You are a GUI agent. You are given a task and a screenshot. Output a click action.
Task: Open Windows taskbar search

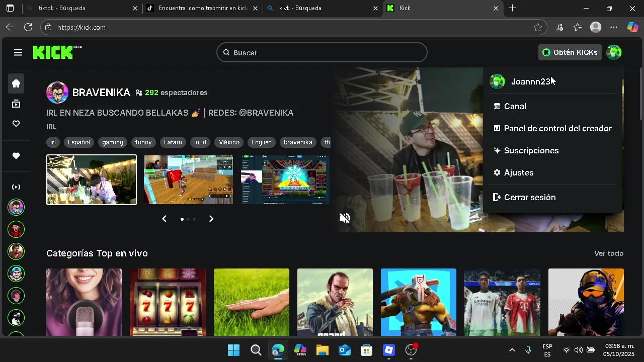tap(256, 350)
